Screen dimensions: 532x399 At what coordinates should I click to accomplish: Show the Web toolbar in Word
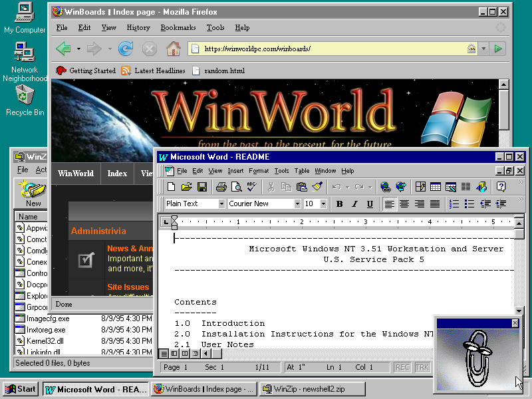point(401,187)
